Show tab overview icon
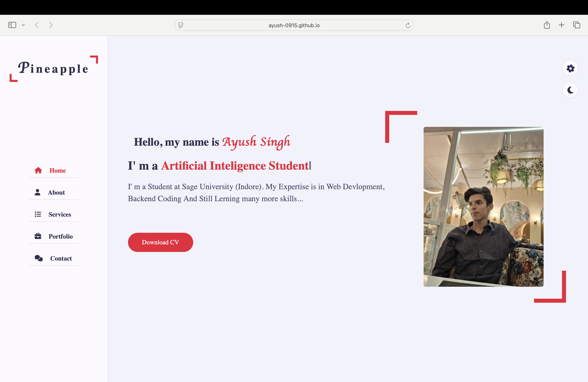Screen dimensions: 588x382 point(577,25)
